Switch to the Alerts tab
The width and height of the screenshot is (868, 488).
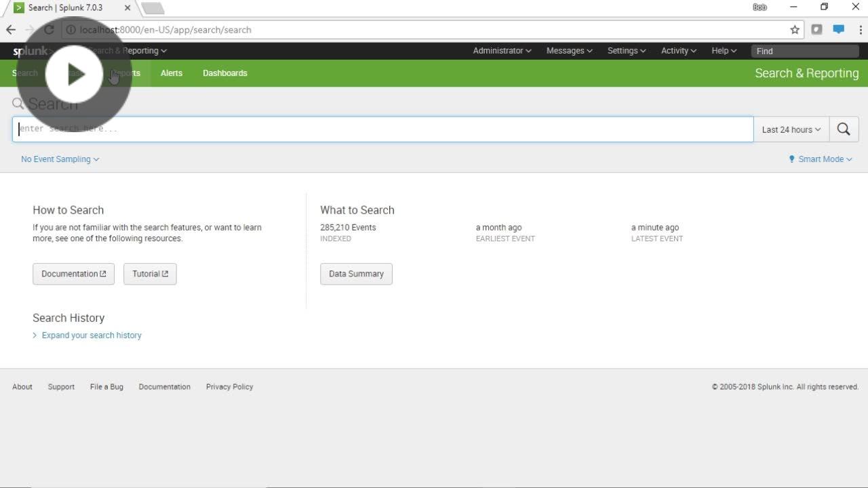[172, 73]
